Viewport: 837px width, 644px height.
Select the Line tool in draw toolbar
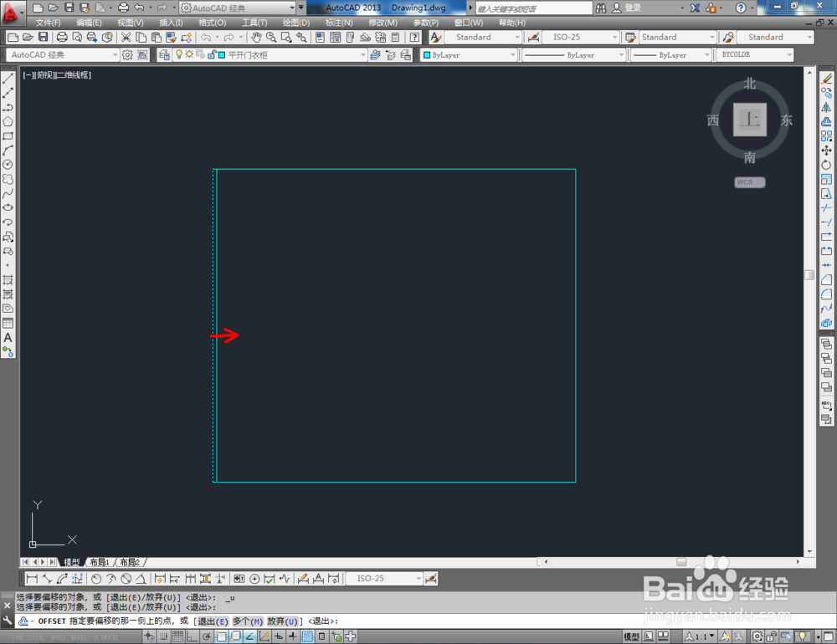[8, 79]
